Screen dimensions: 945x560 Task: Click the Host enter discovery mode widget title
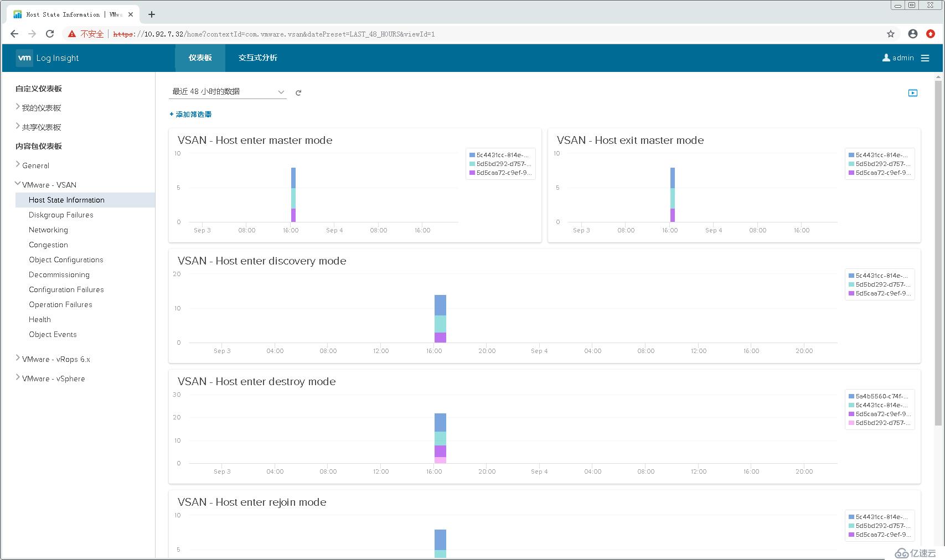click(x=262, y=261)
